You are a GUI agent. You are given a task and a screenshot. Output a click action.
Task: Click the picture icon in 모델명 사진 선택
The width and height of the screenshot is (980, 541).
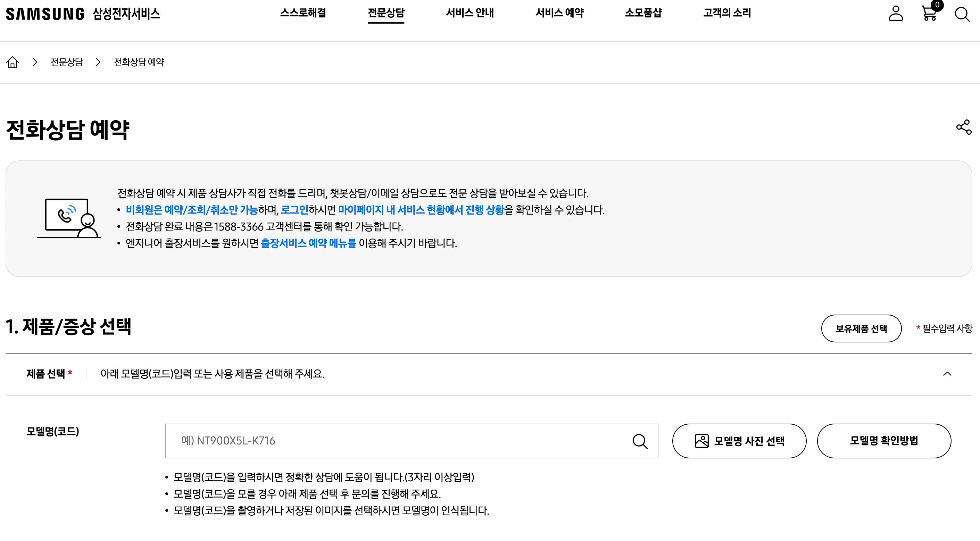(x=701, y=441)
